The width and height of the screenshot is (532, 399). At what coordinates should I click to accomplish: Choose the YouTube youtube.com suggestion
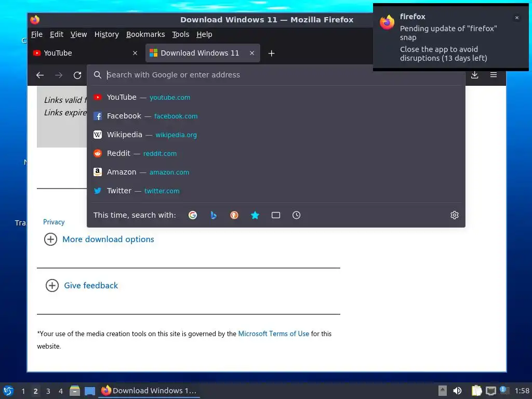coord(276,97)
